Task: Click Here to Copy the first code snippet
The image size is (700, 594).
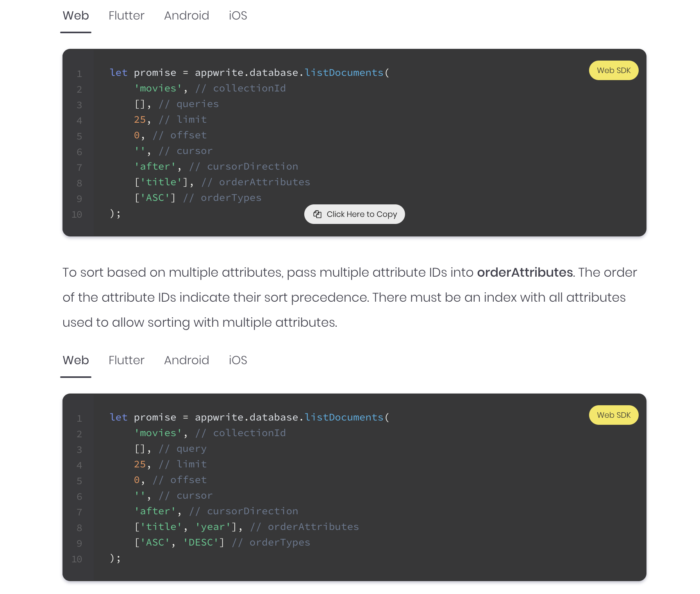Action: pyautogui.click(x=354, y=214)
